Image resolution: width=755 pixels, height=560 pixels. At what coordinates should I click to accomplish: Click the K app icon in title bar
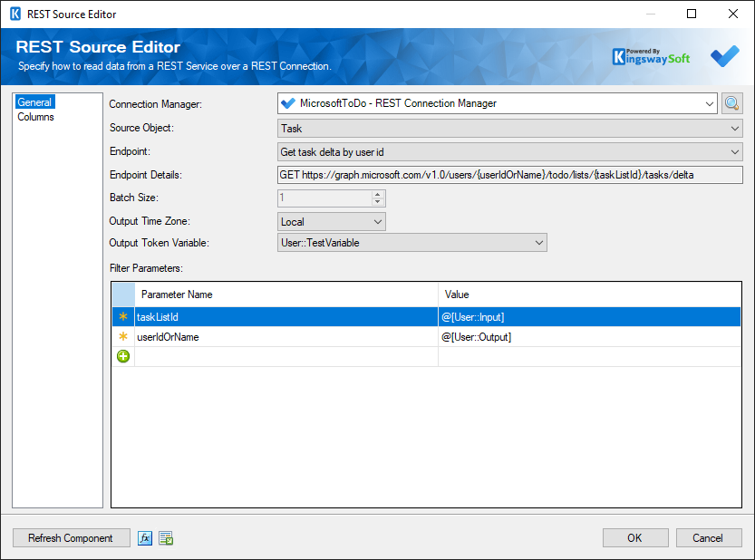(x=15, y=14)
